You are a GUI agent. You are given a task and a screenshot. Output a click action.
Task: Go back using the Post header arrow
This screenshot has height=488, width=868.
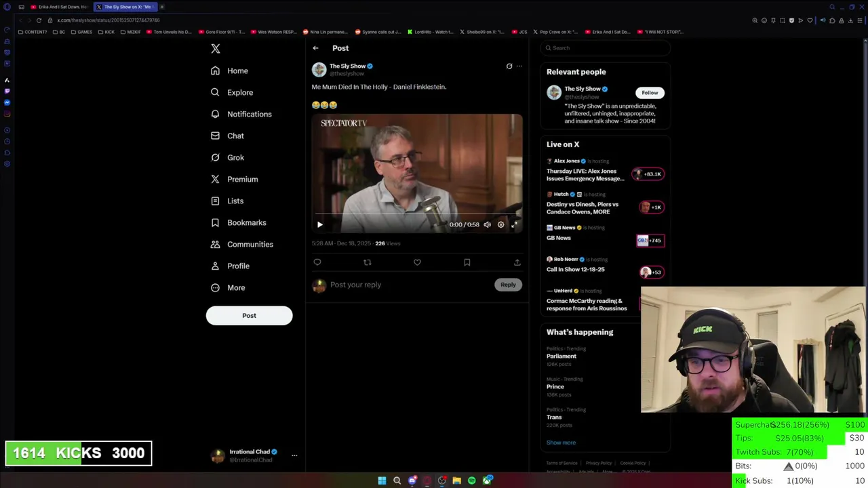point(315,48)
